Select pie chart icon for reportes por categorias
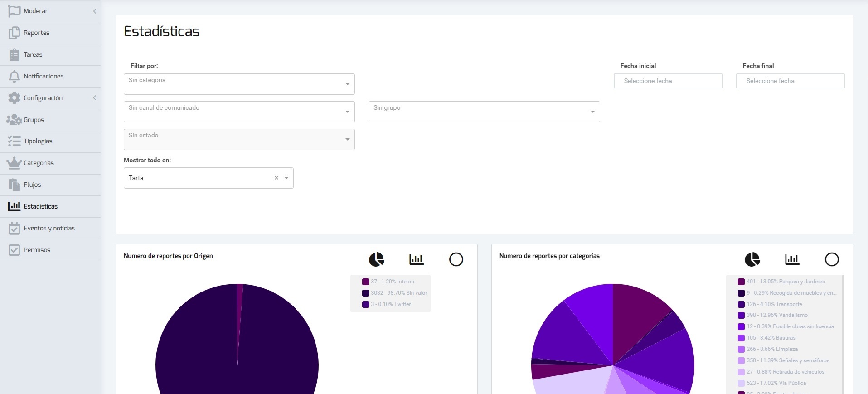The width and height of the screenshot is (868, 394). [752, 259]
